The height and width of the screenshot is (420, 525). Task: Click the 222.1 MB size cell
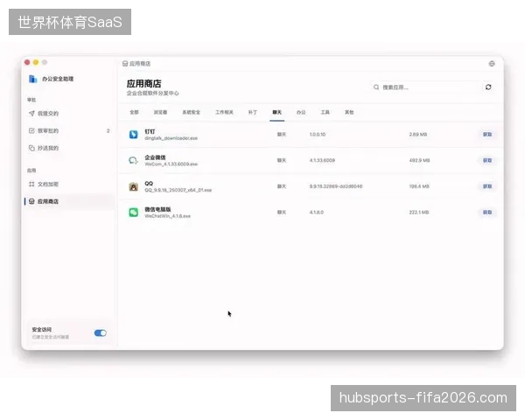point(419,213)
